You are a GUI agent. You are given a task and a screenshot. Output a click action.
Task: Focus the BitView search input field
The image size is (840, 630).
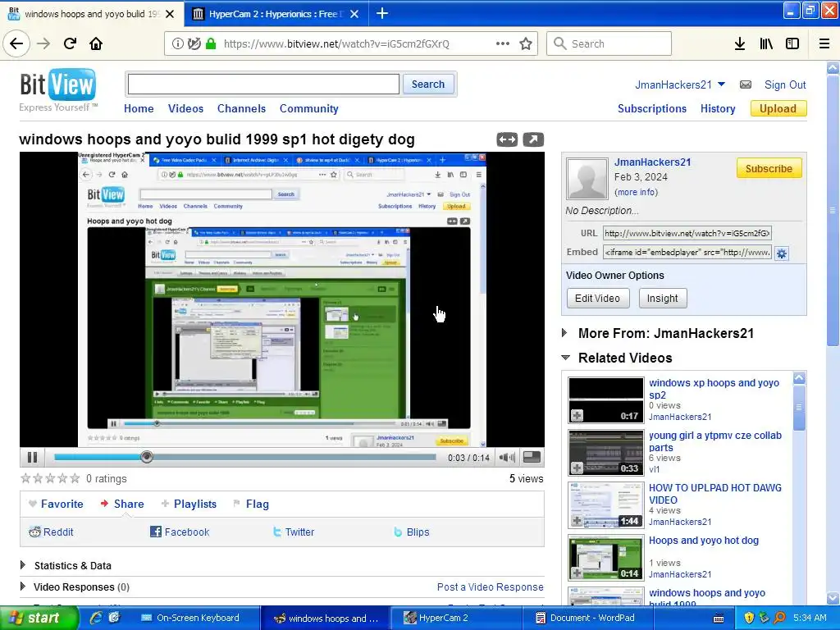click(x=263, y=84)
